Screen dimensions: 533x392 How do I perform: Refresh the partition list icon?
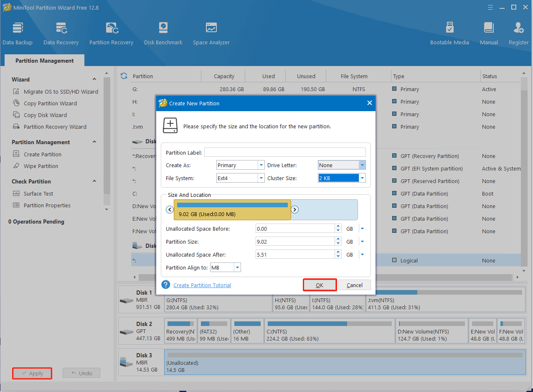tap(124, 76)
